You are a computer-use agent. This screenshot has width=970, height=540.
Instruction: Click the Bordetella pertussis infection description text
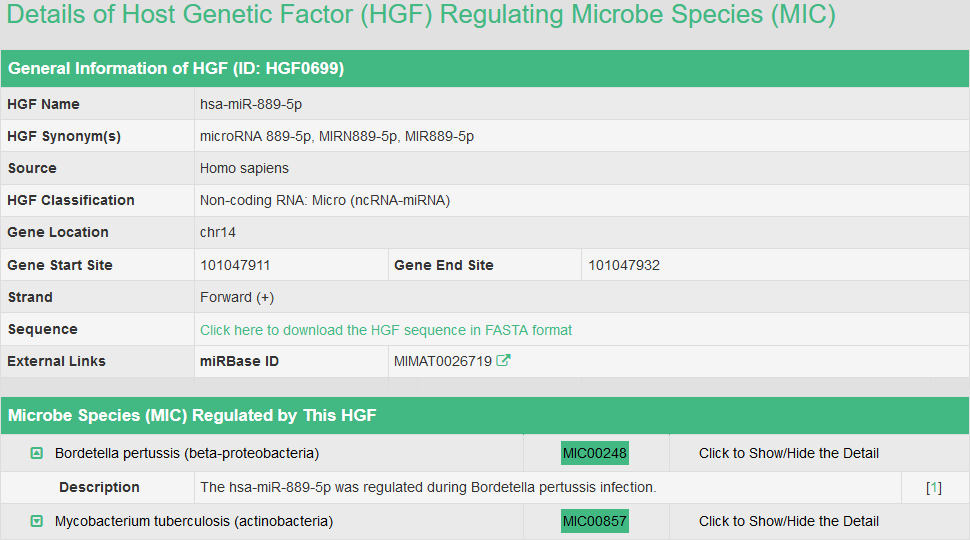(x=428, y=487)
